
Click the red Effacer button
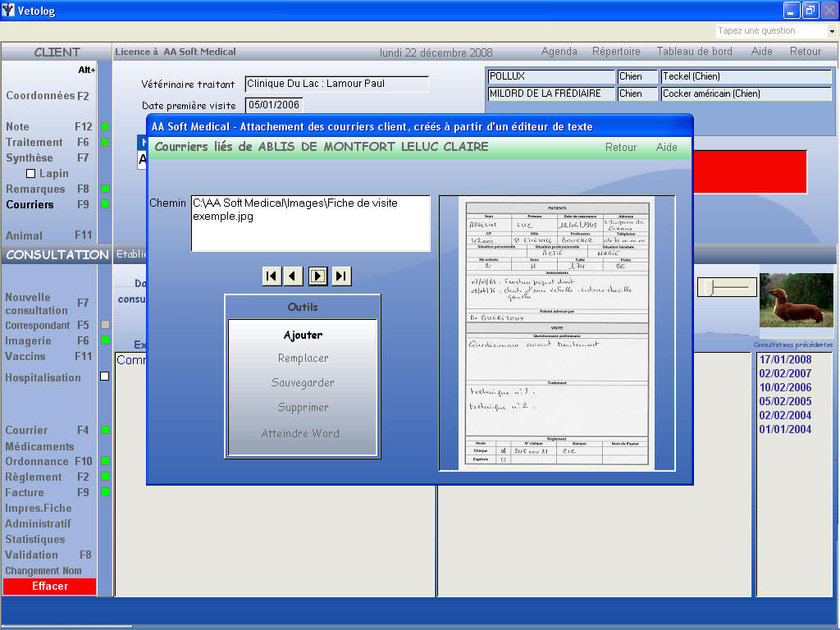50,586
